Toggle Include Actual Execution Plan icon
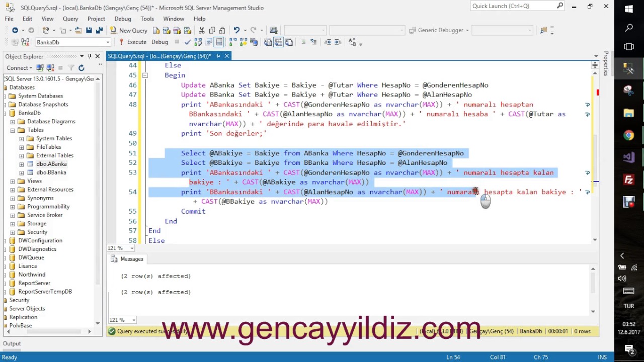The height and width of the screenshot is (362, 644). pos(233,42)
